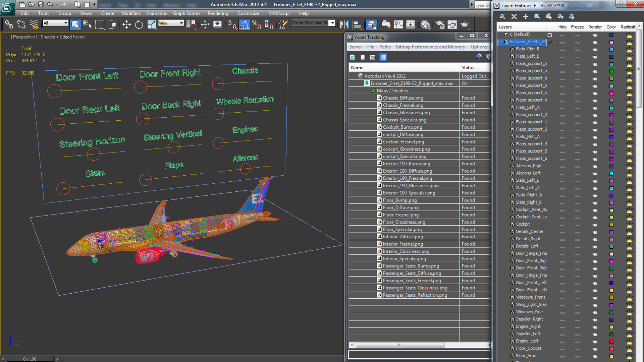Click the Status column header in Asset Tracking
The width and height of the screenshot is (644, 362).
[x=475, y=67]
